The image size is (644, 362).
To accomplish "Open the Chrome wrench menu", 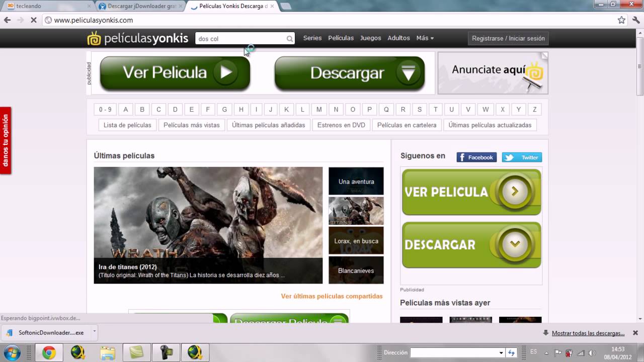I will (x=636, y=20).
